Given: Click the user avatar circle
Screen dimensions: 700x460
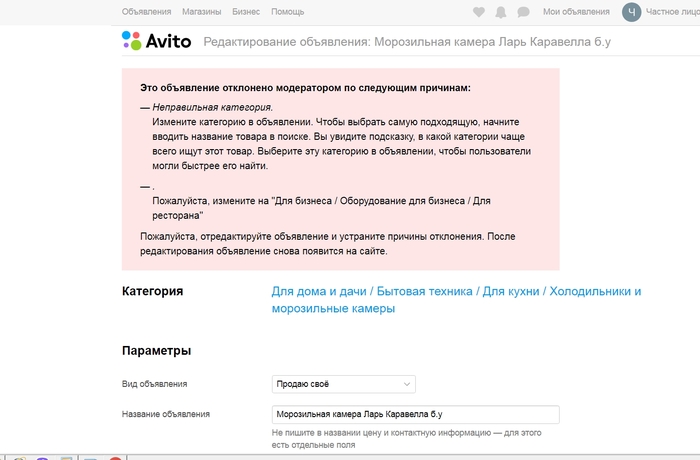Looking at the screenshot, I should [631, 12].
